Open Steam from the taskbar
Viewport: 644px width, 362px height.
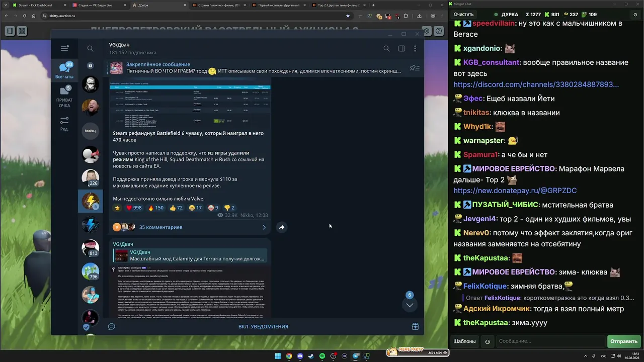[x=311, y=356]
